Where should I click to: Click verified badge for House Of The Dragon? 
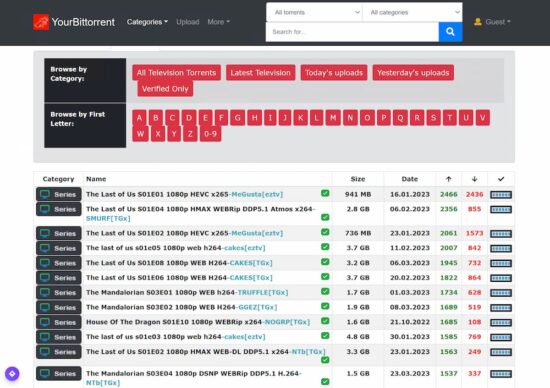(325, 321)
